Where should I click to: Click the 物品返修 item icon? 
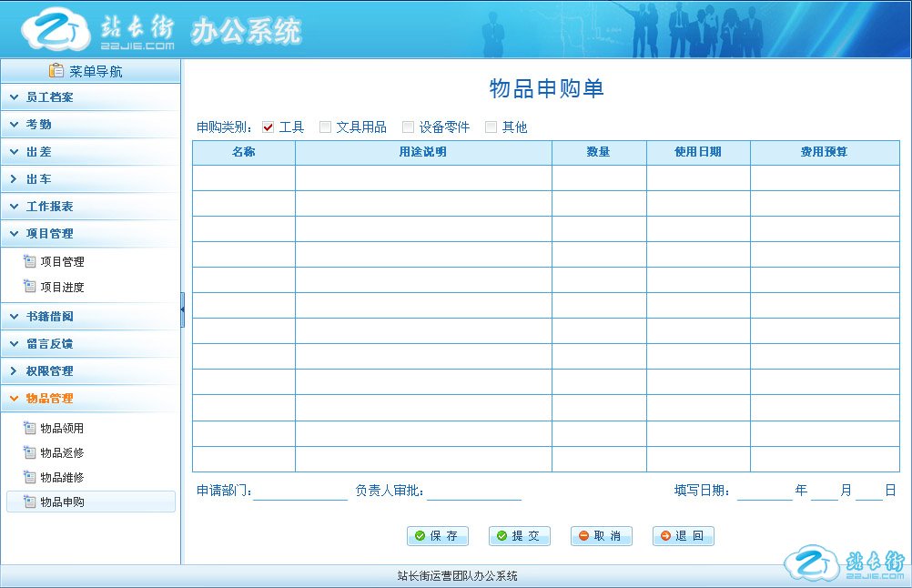pyautogui.click(x=29, y=452)
